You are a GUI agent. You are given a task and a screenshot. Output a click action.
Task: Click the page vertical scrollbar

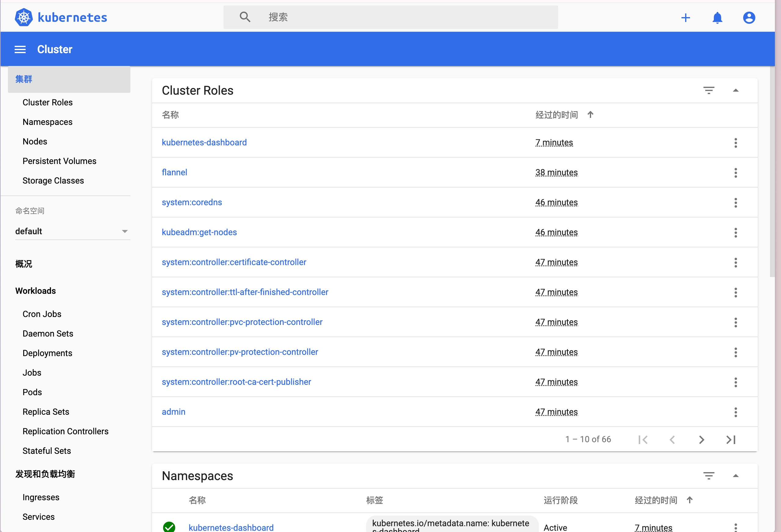click(x=772, y=171)
